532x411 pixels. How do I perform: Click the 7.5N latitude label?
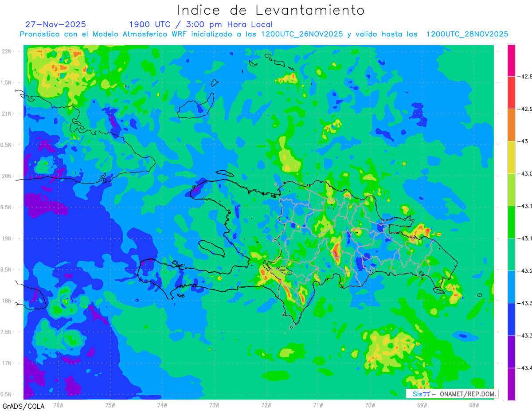tap(6, 332)
